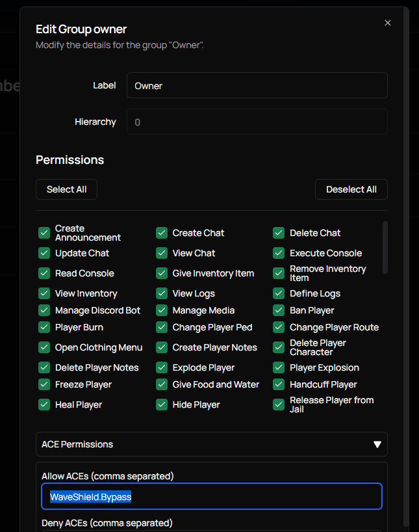Image resolution: width=419 pixels, height=532 pixels.
Task: Toggle Give Inventory Item checkbox
Action: (162, 273)
